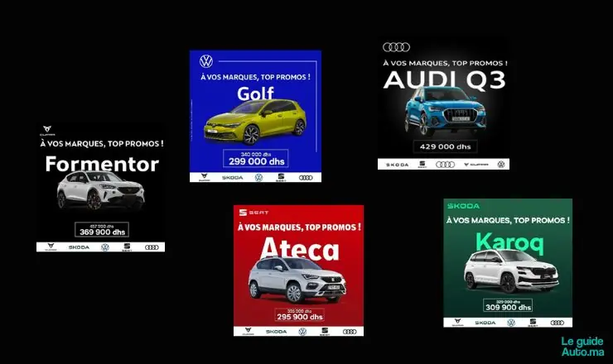Click the Skoda logo in the Golf ad footer
Screen dimensions: 613x364
pos(233,178)
